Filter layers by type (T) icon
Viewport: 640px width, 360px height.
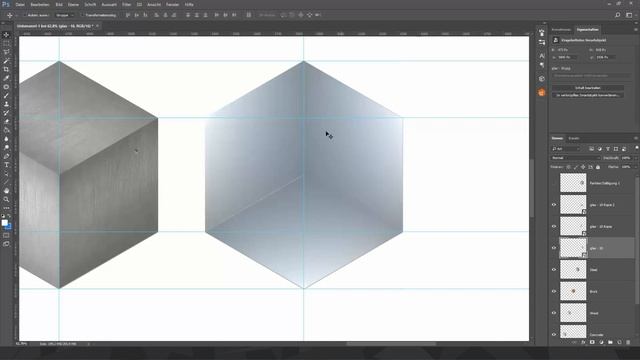[608, 149]
